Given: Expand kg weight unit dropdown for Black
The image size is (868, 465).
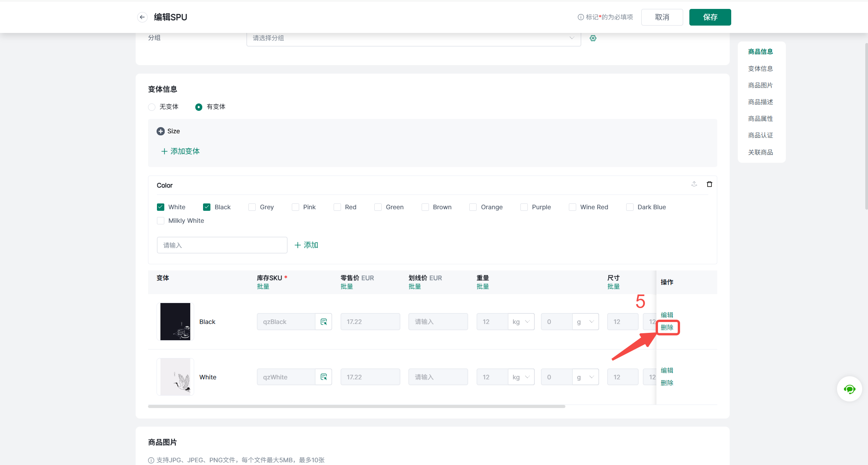Looking at the screenshot, I should coord(521,322).
